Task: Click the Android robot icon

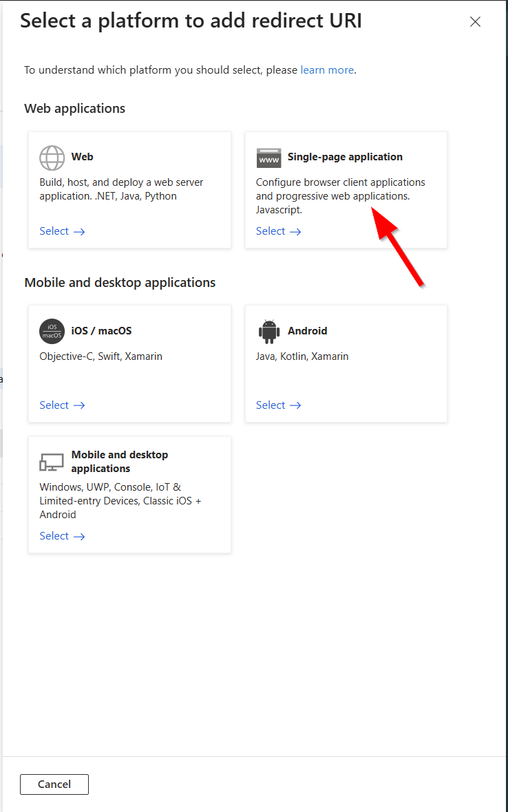Action: click(268, 332)
